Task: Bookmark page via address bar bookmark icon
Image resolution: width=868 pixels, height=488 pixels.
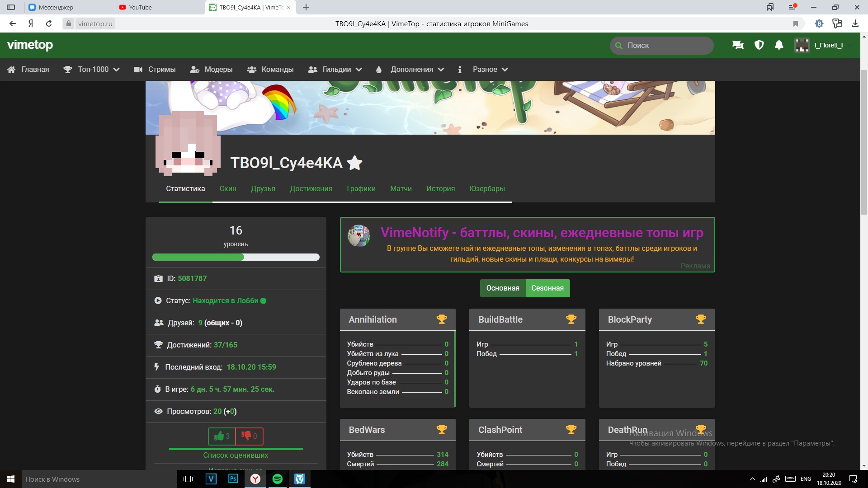Action: point(796,23)
